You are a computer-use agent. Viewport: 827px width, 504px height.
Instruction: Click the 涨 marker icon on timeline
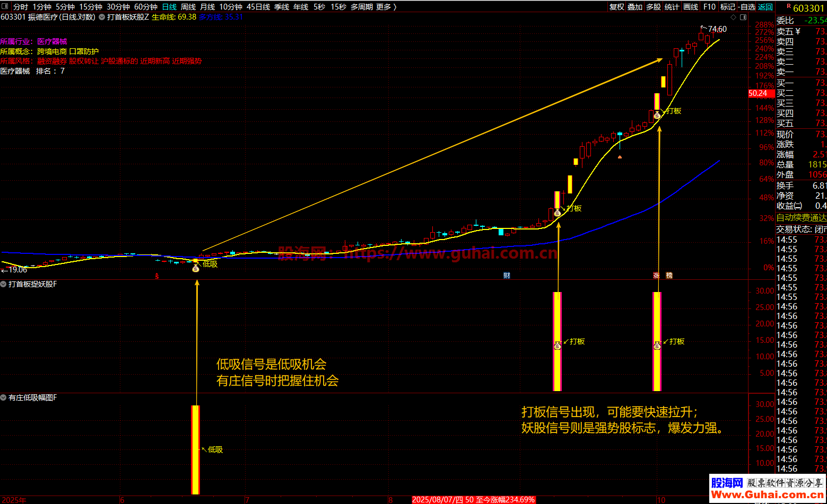point(656,276)
